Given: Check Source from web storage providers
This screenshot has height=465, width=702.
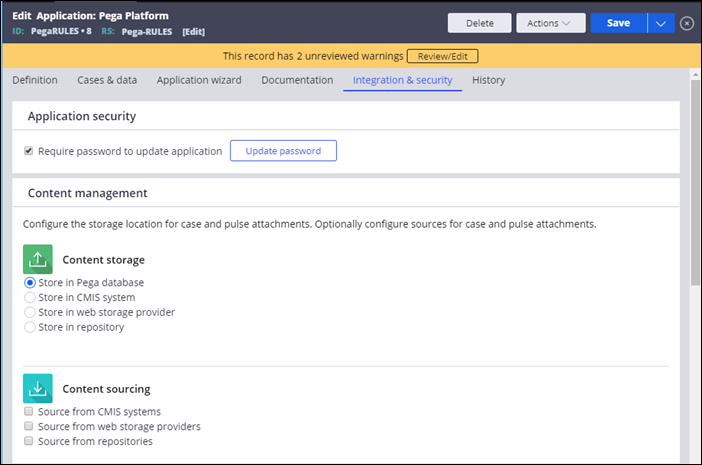Looking at the screenshot, I should (x=29, y=427).
